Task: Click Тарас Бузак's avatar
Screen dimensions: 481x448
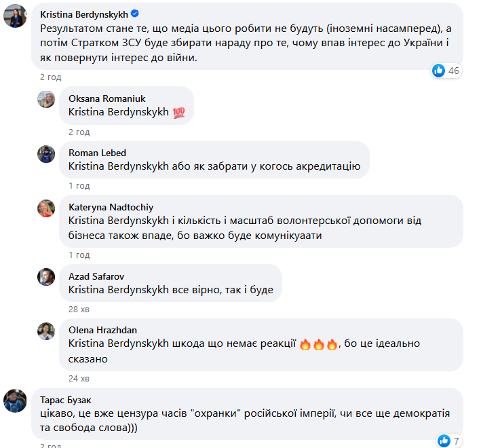Action: pyautogui.click(x=15, y=400)
